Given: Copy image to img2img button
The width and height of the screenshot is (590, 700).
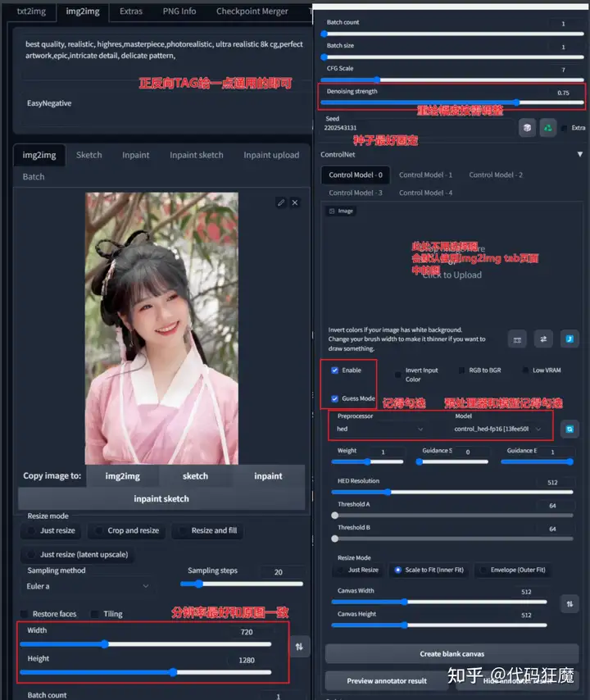Looking at the screenshot, I should [x=122, y=476].
